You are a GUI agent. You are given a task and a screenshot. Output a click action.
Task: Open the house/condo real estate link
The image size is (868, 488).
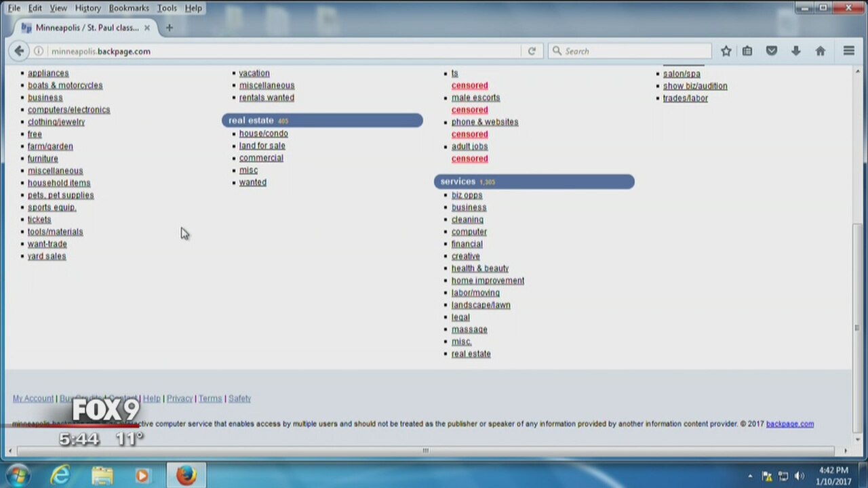pyautogui.click(x=263, y=134)
